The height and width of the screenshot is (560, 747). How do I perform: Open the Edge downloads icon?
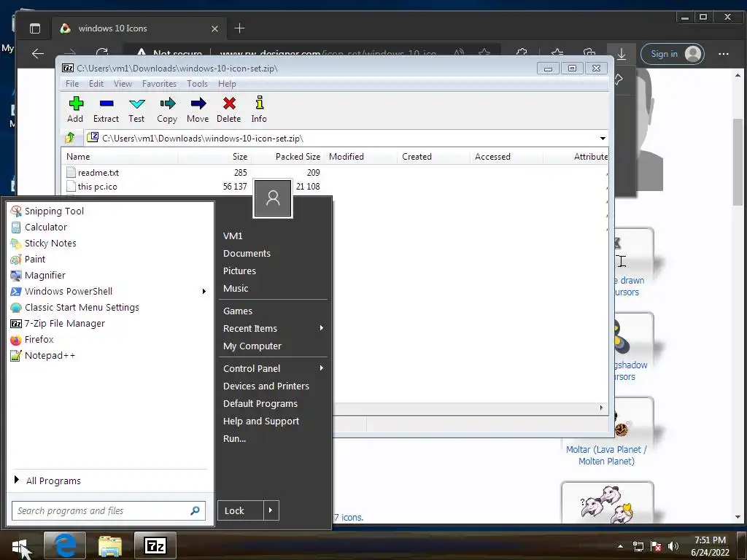(622, 54)
